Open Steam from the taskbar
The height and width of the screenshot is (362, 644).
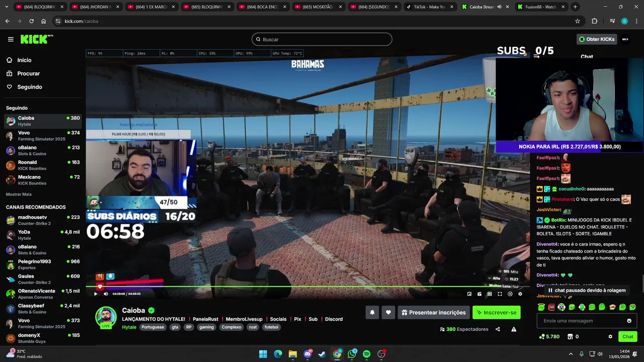tap(323, 354)
